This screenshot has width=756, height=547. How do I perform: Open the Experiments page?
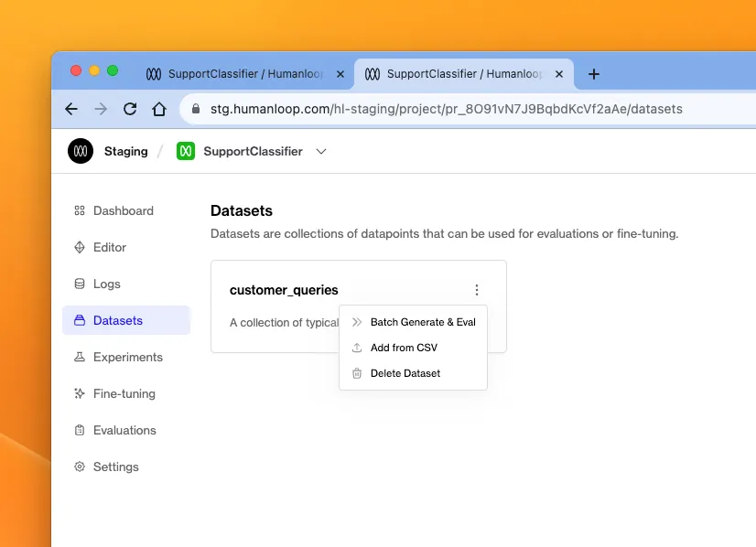pyautogui.click(x=126, y=357)
